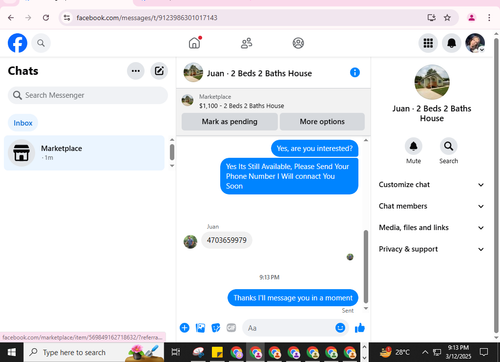Open the emoji picker in message box
This screenshot has height=362, width=500.
[340, 328]
